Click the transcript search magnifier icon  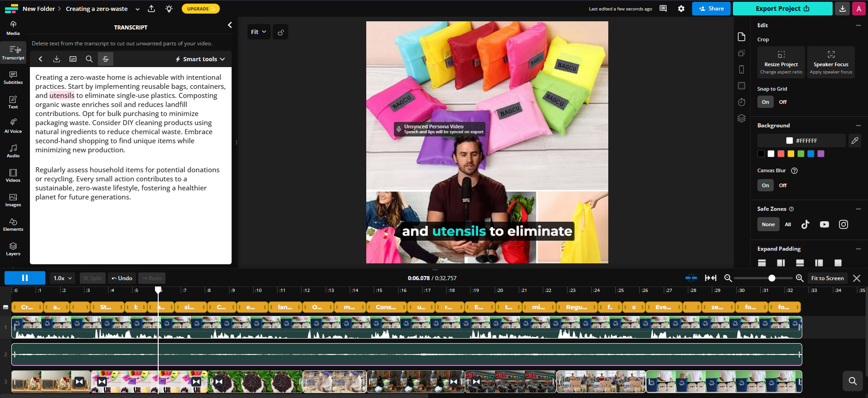coord(89,59)
